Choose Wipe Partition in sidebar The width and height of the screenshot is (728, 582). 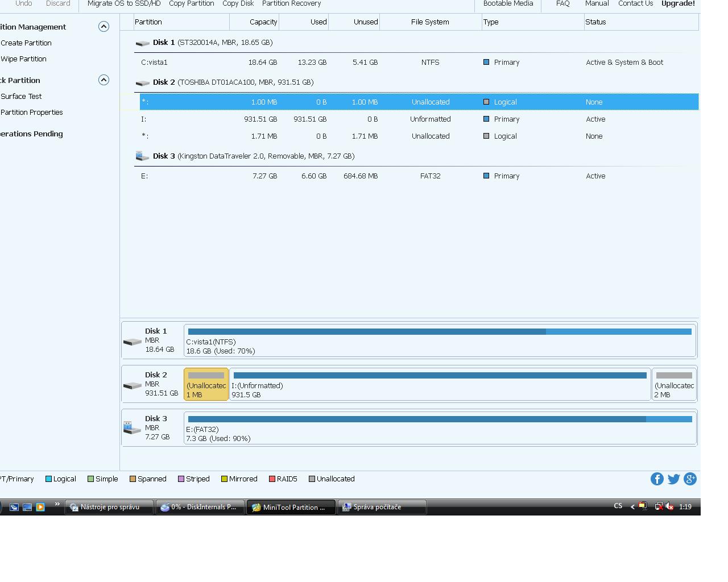(x=23, y=59)
